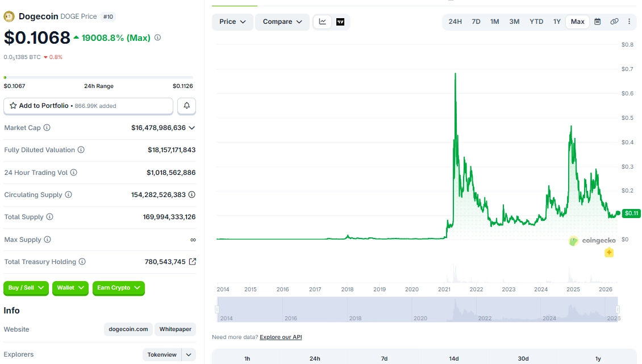This screenshot has width=642, height=364.
Task: Open chart more options menu (three dots)
Action: point(630,22)
